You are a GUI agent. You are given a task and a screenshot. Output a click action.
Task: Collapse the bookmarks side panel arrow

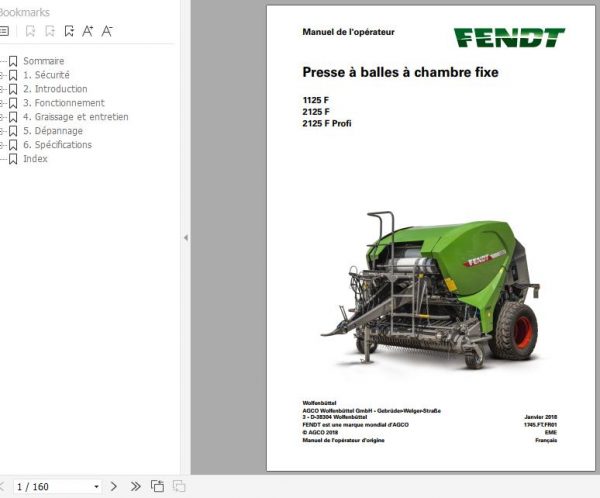[186, 238]
